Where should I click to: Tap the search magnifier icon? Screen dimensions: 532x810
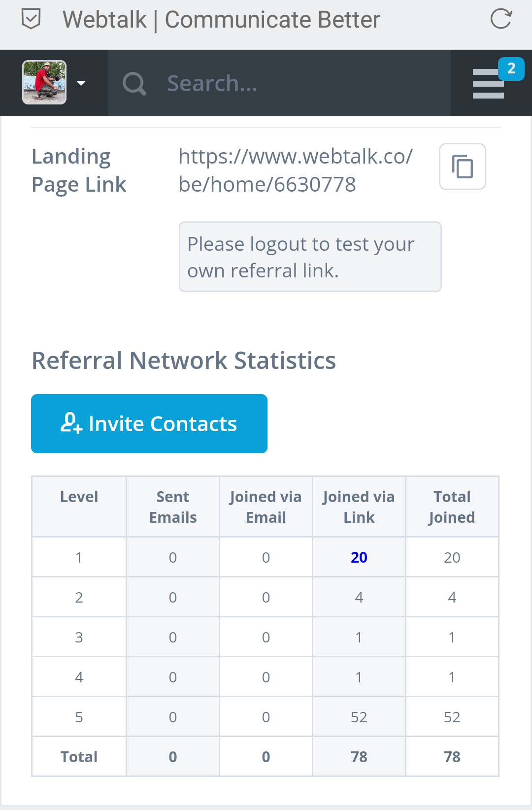pyautogui.click(x=134, y=83)
